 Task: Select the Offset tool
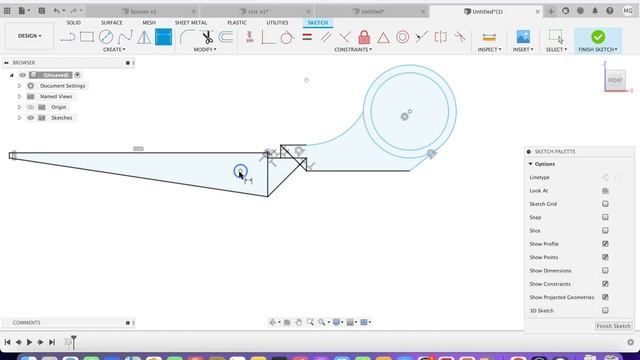[x=225, y=37]
